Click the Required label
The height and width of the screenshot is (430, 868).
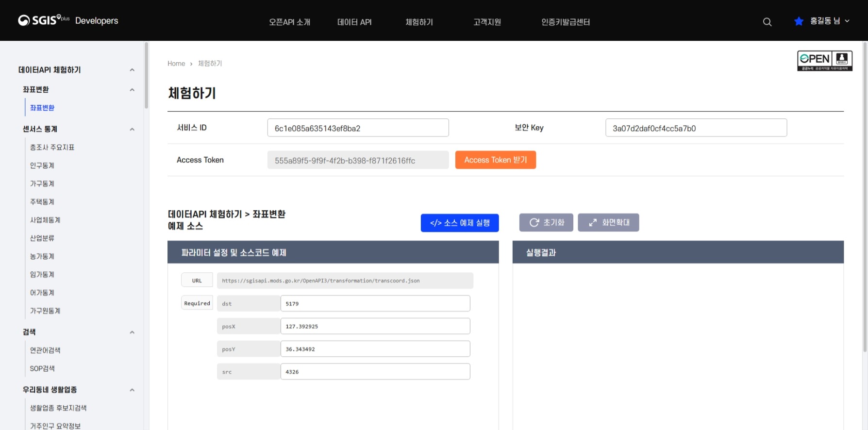coord(197,303)
